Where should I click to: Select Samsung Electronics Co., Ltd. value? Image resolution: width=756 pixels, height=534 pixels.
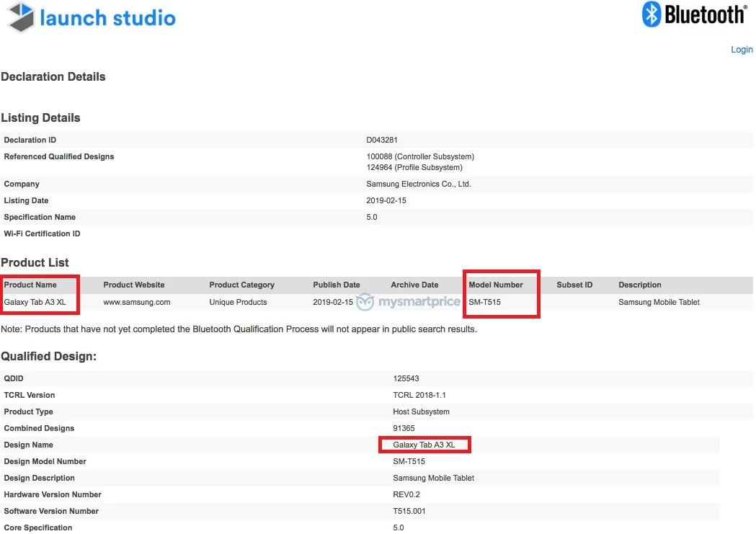[419, 184]
